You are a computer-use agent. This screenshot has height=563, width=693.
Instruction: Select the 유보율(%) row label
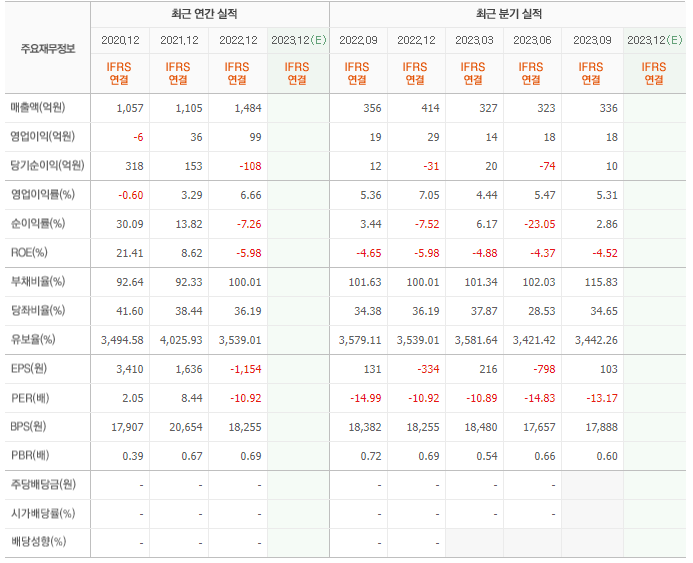[x=33, y=339]
